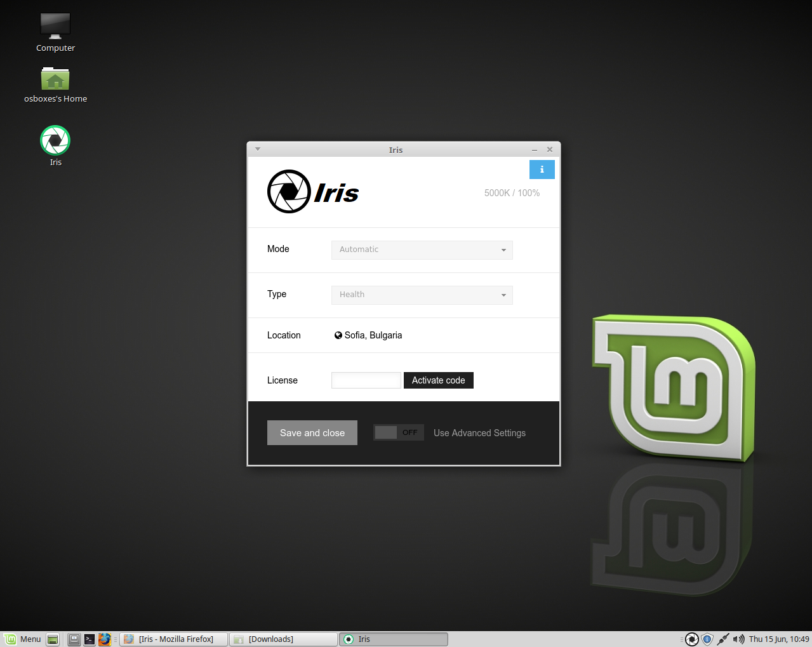Close the Iris window

point(550,150)
